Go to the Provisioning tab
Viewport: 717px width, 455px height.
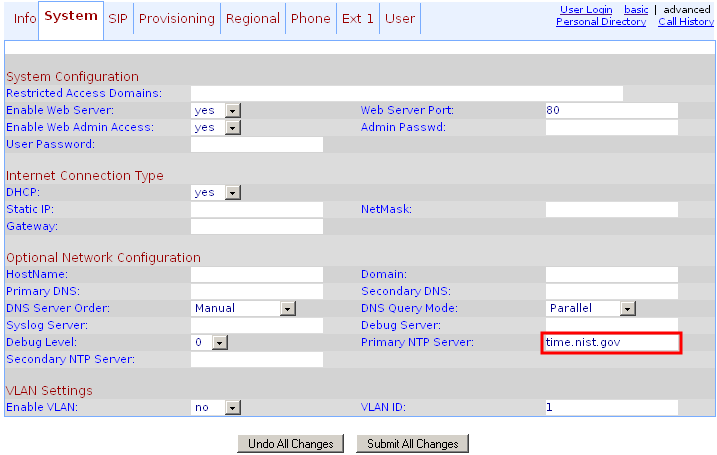click(x=176, y=19)
